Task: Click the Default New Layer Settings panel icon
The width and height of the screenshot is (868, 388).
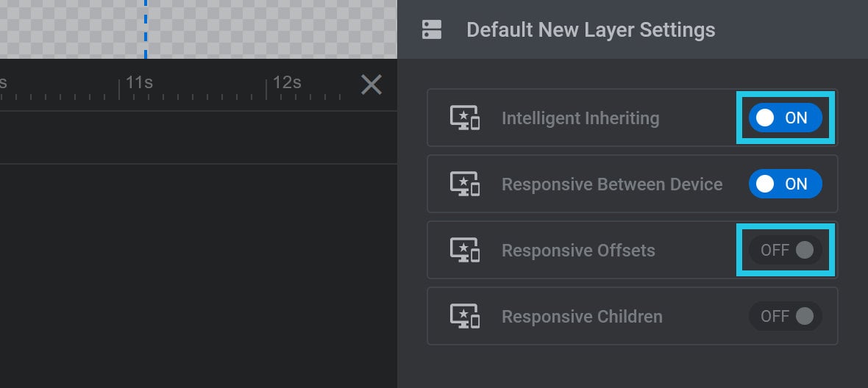Action: pyautogui.click(x=432, y=29)
